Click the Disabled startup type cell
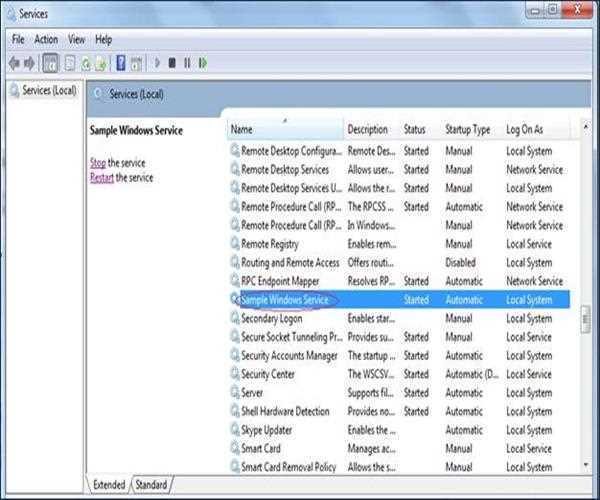The height and width of the screenshot is (500, 600). click(460, 262)
